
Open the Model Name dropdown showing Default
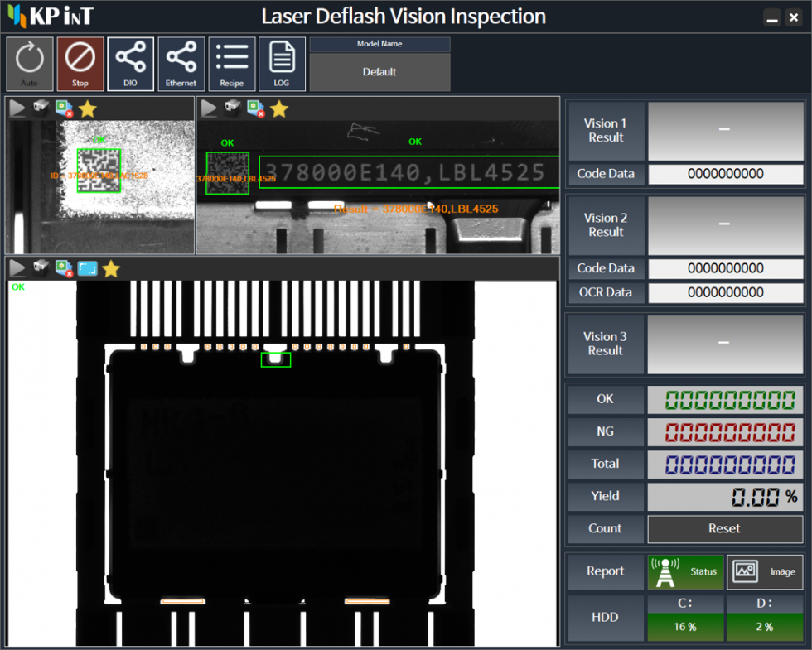pyautogui.click(x=379, y=72)
